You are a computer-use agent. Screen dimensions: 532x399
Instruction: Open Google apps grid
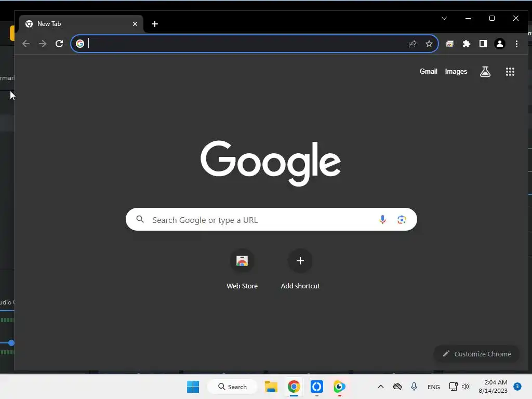point(510,72)
